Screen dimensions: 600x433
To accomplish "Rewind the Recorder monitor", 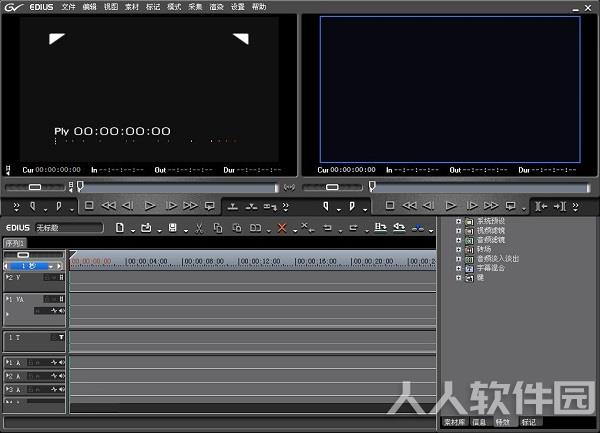I will pyautogui.click(x=409, y=206).
